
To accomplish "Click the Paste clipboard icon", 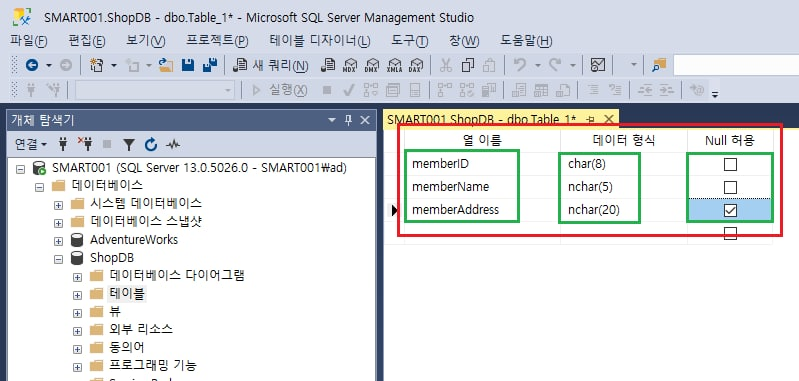I will pos(489,65).
